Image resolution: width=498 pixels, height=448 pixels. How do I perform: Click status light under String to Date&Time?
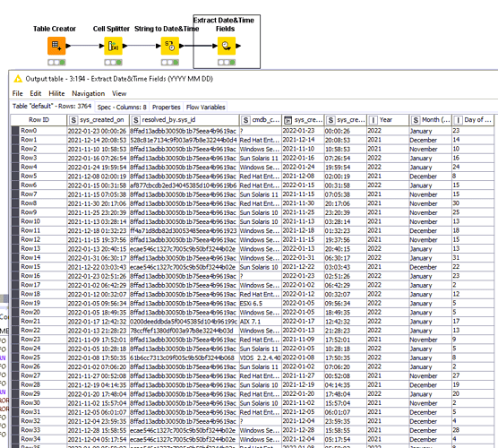[170, 63]
